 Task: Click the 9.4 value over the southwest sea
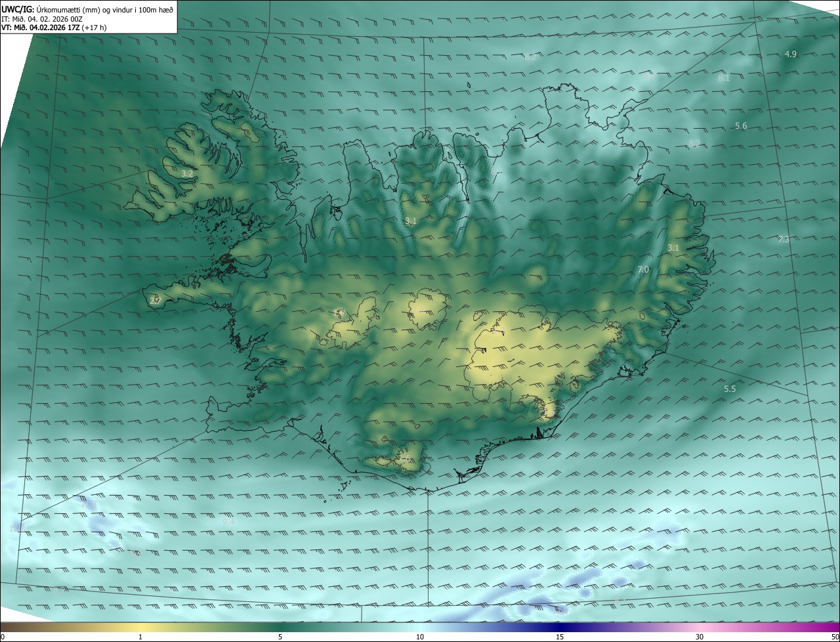tap(228, 522)
